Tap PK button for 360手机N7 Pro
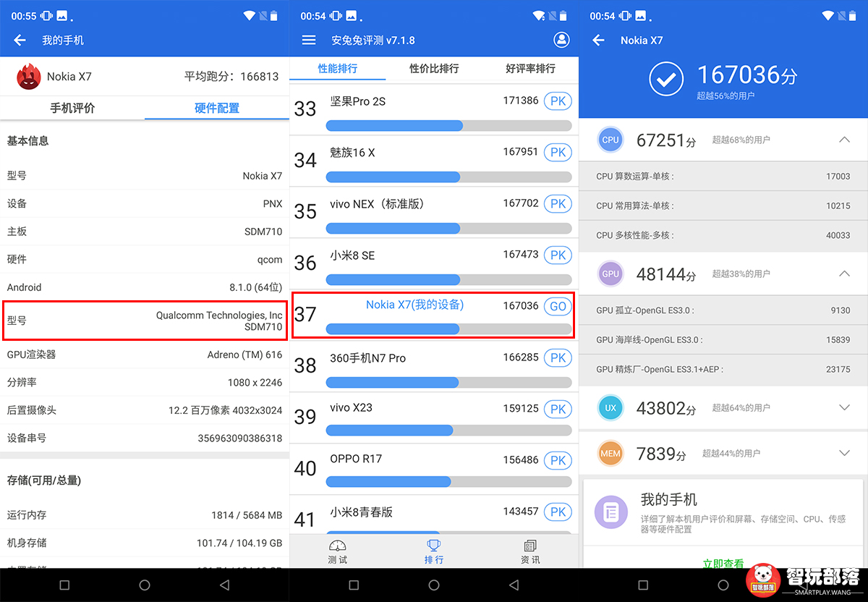 pyautogui.click(x=558, y=358)
